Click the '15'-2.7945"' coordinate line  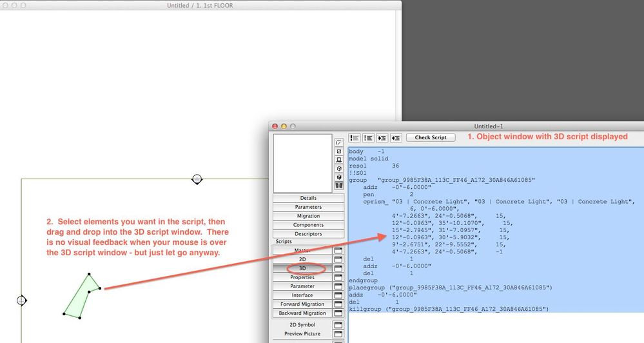[451, 230]
